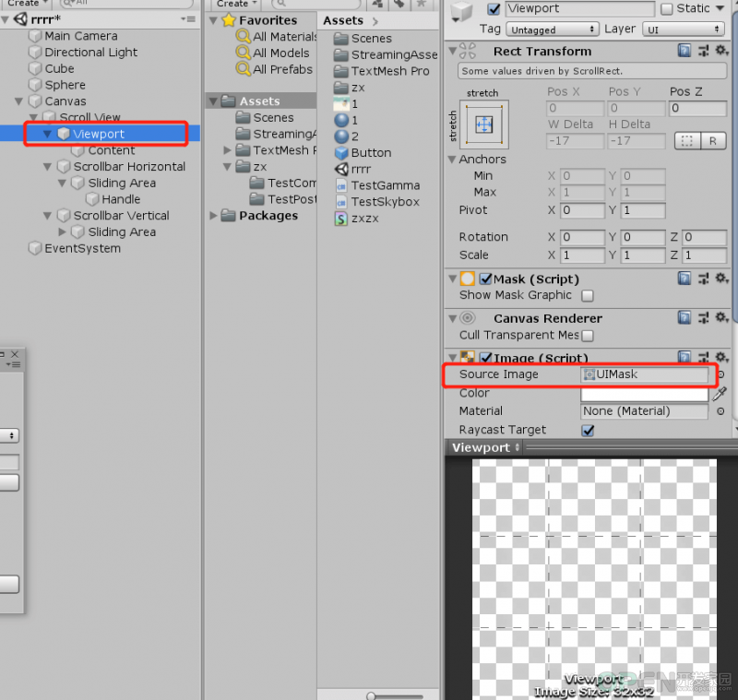The image size is (738, 700).
Task: Open the Layer dropdown showing UI
Action: click(x=683, y=30)
